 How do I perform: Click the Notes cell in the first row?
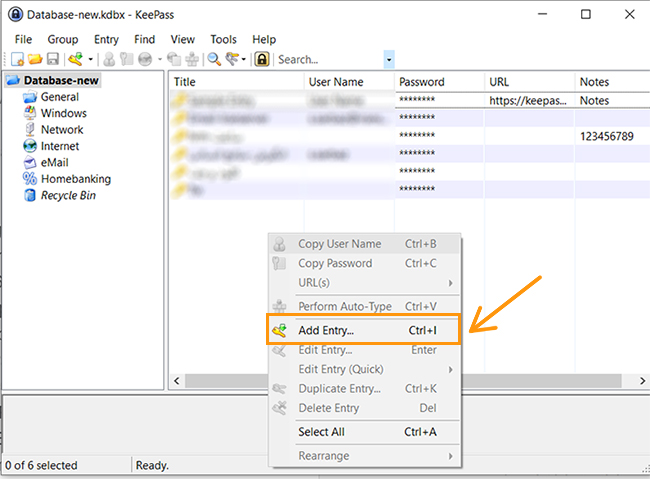[594, 100]
